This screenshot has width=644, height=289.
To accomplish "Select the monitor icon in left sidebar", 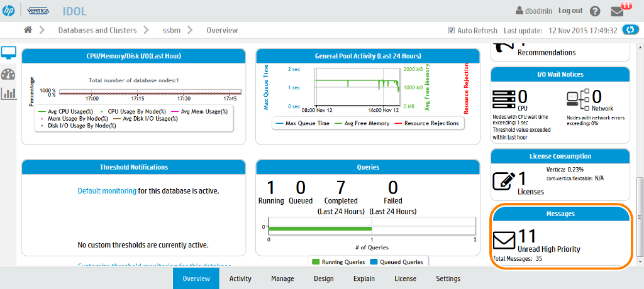I will [x=9, y=53].
